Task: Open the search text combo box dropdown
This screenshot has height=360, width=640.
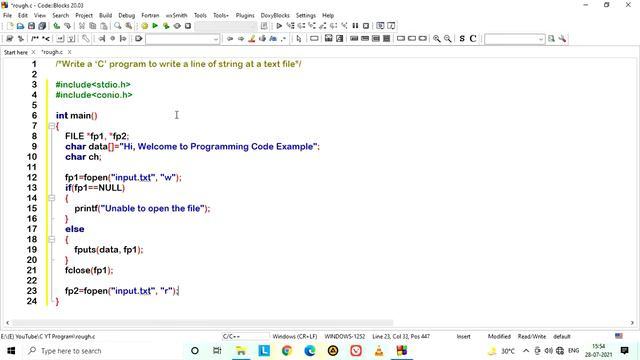Action: click(x=541, y=39)
